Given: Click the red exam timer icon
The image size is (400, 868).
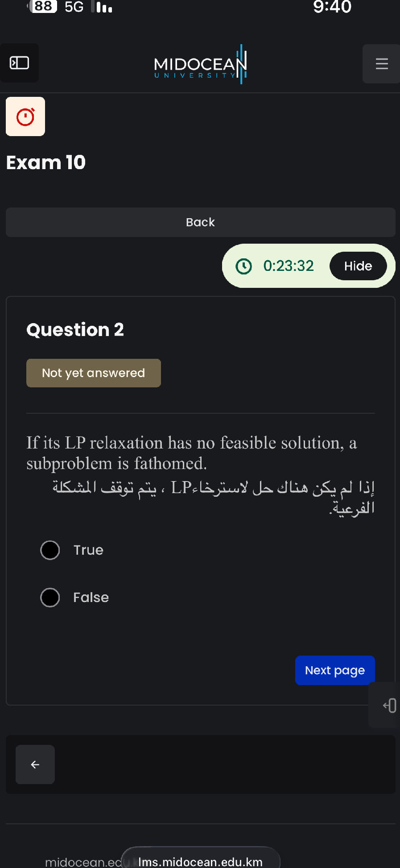Looking at the screenshot, I should click(25, 116).
